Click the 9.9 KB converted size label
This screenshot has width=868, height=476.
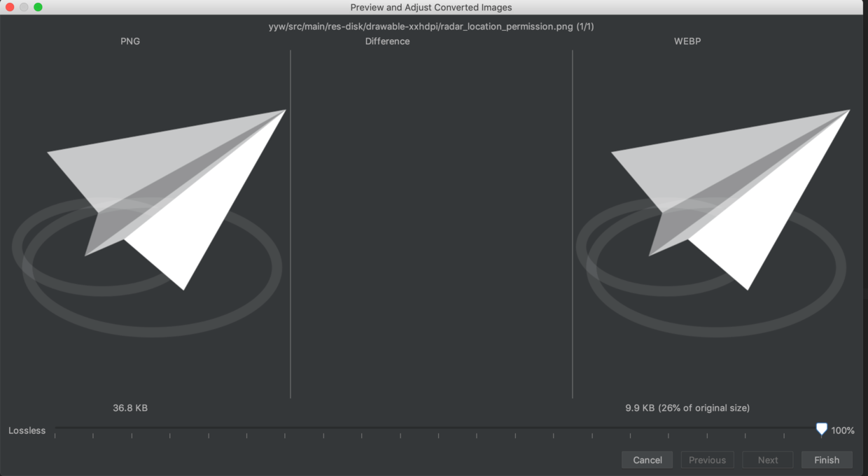point(687,407)
